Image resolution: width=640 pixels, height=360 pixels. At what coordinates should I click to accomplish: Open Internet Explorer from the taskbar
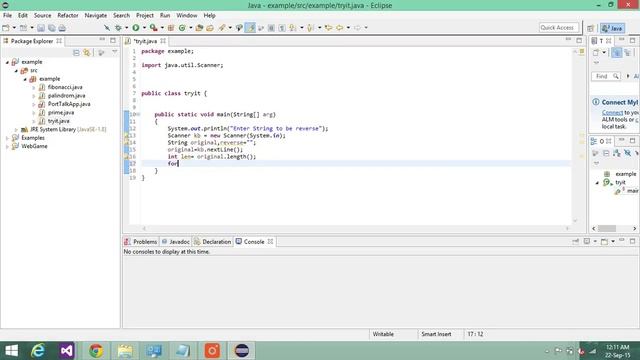pyautogui.click(x=38, y=351)
